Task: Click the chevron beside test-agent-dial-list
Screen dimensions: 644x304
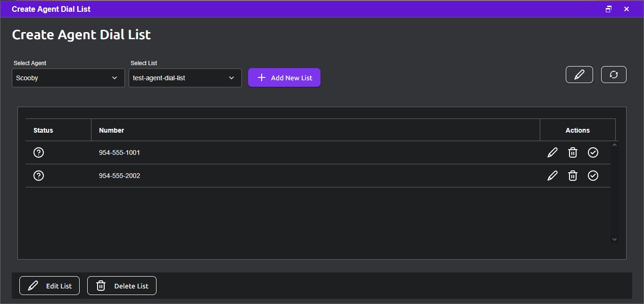Action: click(x=231, y=78)
